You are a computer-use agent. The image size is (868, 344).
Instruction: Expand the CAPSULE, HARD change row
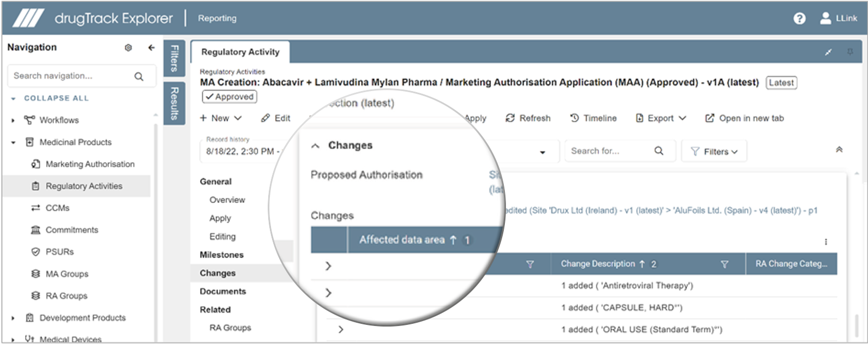coord(328,293)
